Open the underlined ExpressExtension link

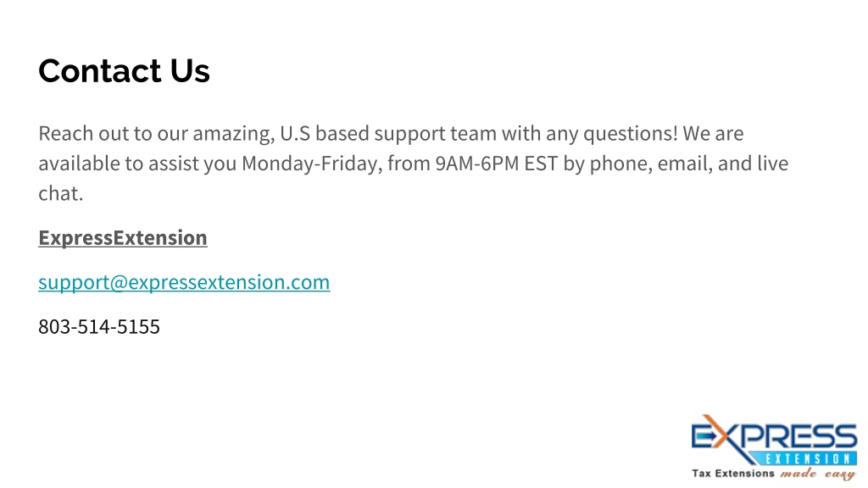coord(122,238)
